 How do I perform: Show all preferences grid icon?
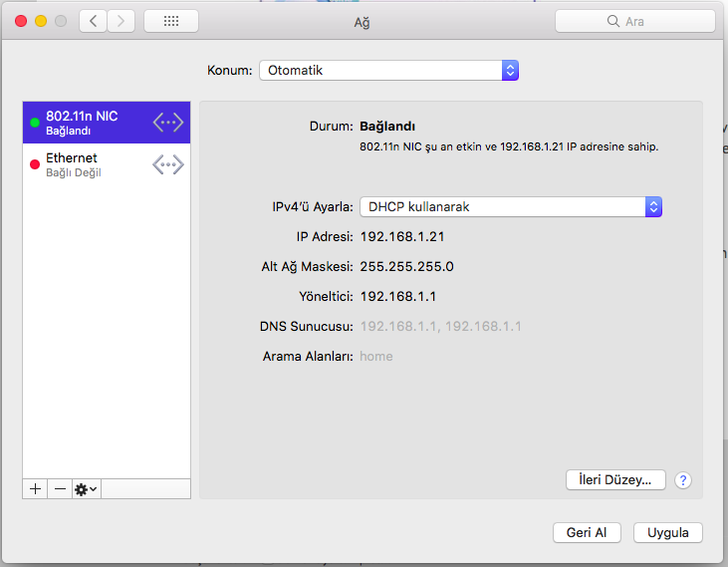[x=170, y=21]
